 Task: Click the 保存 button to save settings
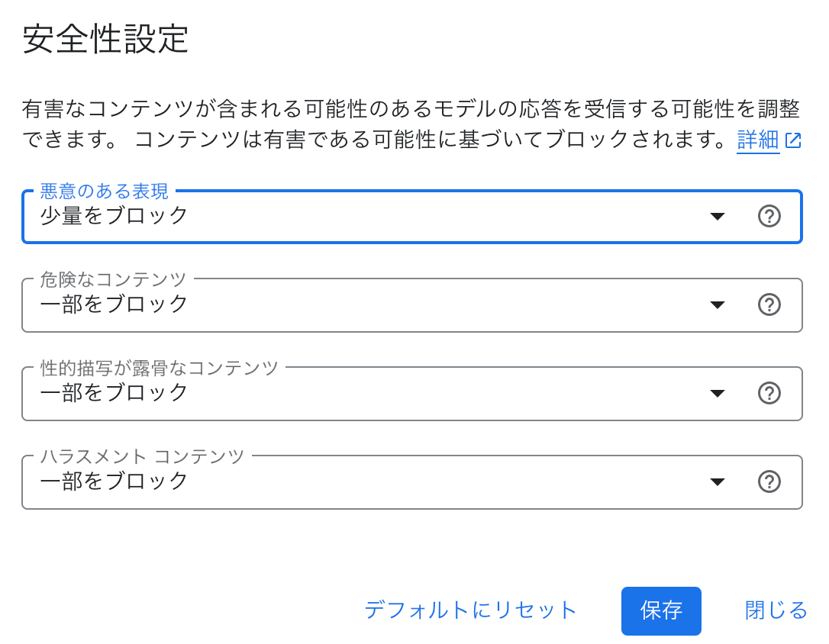661,610
